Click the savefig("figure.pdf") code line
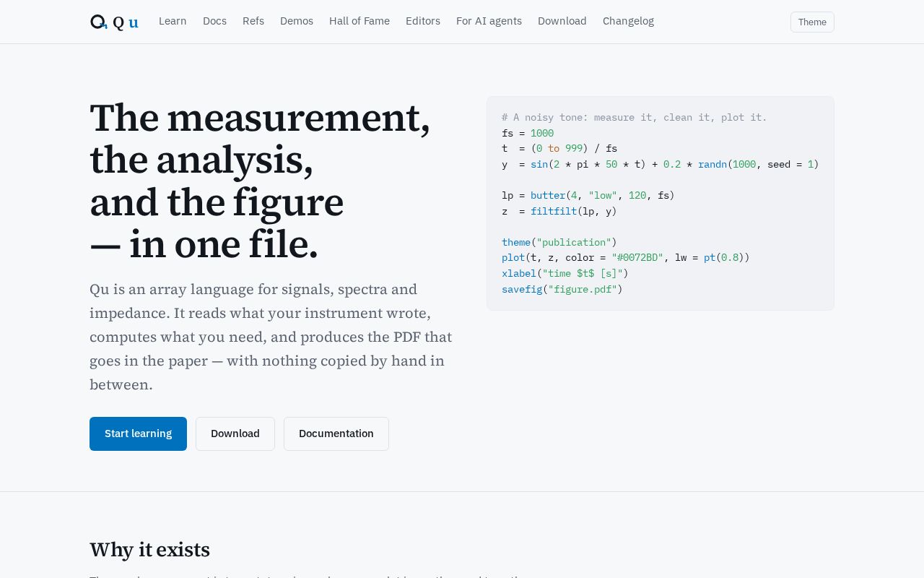924x578 pixels. click(x=562, y=289)
